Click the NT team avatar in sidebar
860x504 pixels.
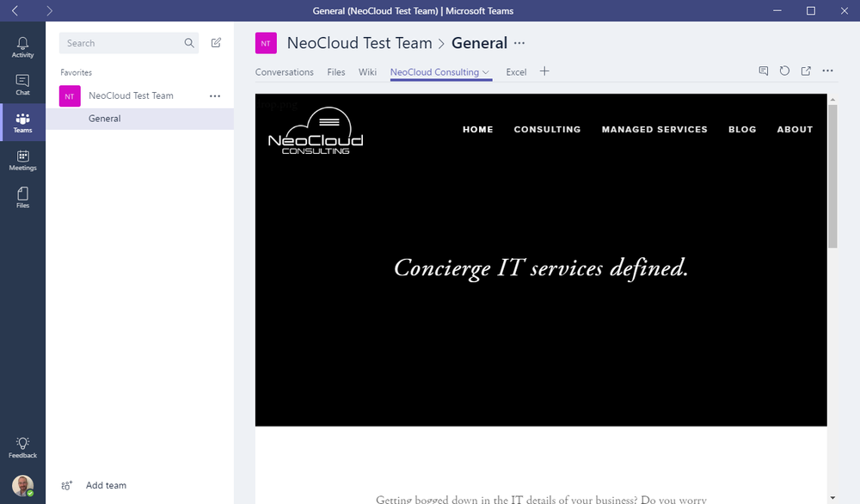pos(70,96)
